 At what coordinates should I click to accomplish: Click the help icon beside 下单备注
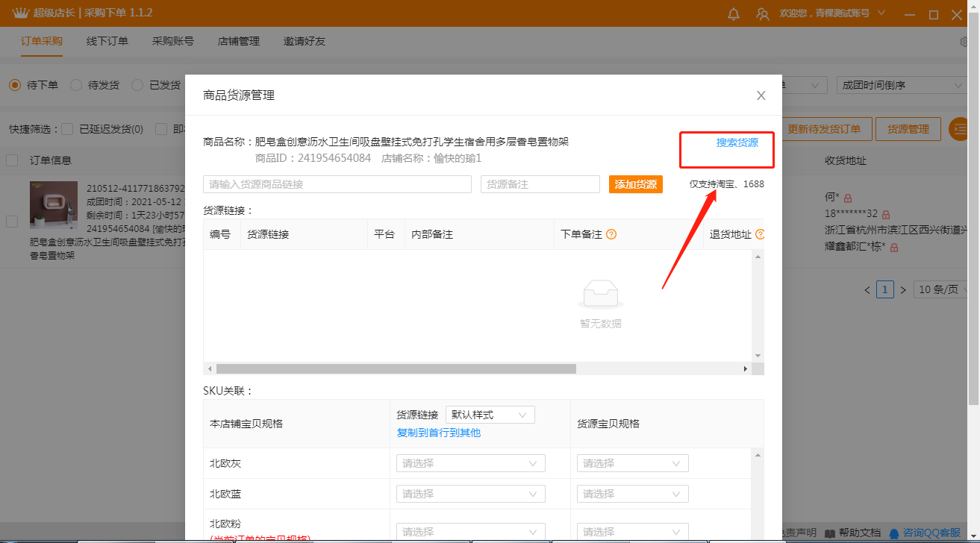611,234
